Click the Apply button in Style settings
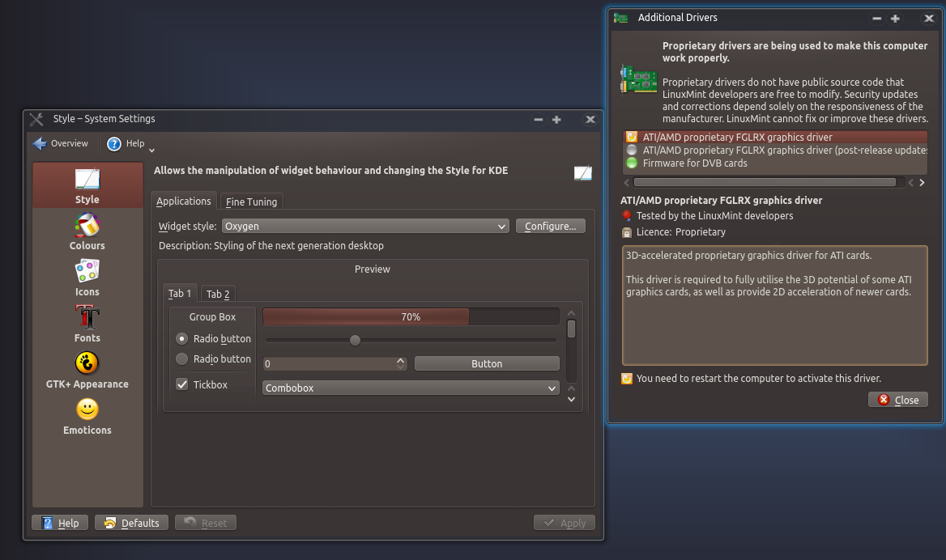The image size is (946, 560). pos(565,523)
